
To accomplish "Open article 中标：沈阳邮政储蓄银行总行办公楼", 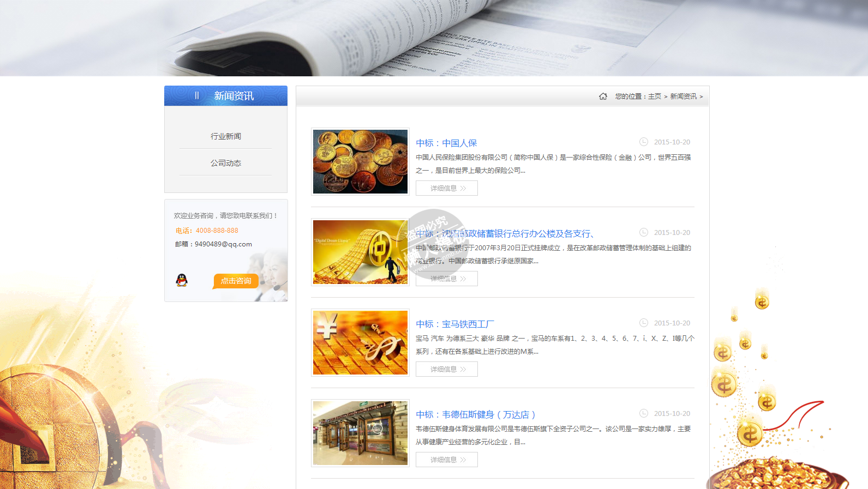I will coord(505,233).
